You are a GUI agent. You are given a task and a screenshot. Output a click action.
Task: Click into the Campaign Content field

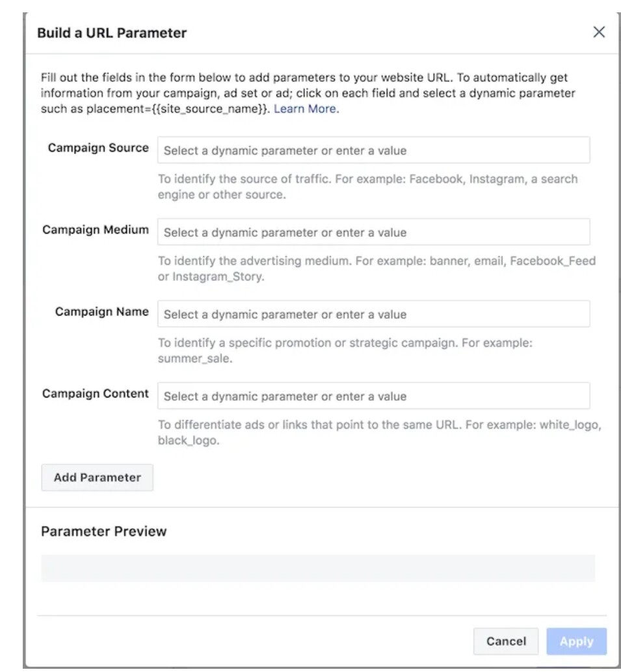pos(373,396)
